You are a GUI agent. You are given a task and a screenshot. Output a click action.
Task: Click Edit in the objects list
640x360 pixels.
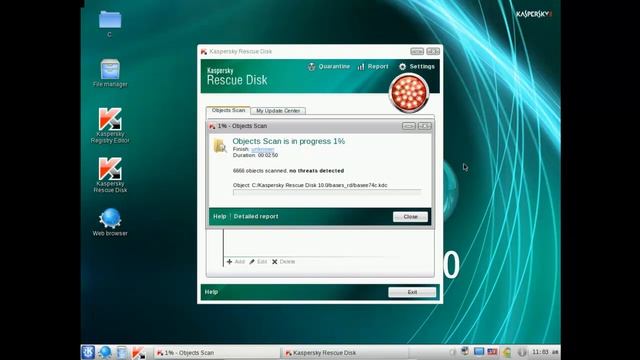[258, 262]
